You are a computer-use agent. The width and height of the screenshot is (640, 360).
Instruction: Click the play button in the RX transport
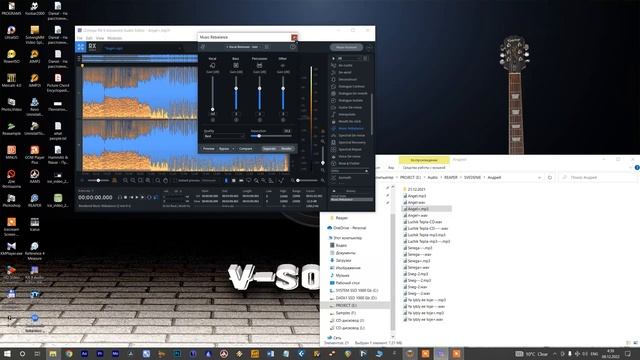point(137,198)
